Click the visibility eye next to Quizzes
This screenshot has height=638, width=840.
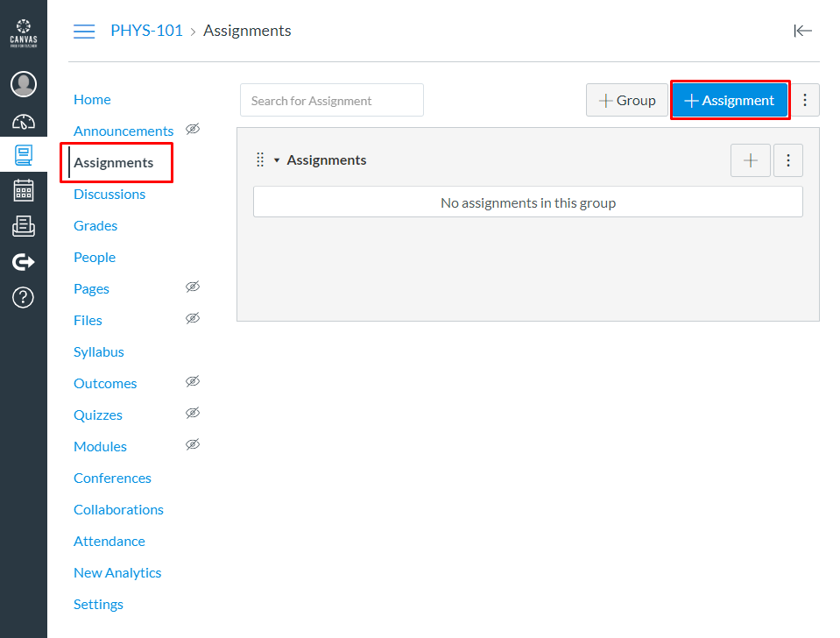coord(193,413)
